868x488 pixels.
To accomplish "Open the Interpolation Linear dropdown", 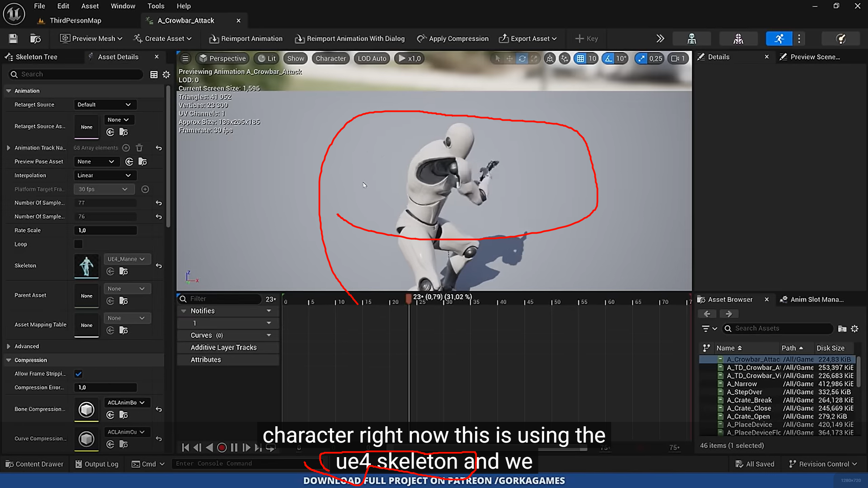I will [104, 175].
